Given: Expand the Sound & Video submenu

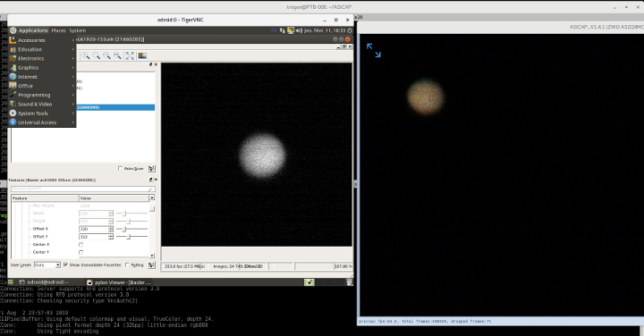Looking at the screenshot, I should [42, 105].
